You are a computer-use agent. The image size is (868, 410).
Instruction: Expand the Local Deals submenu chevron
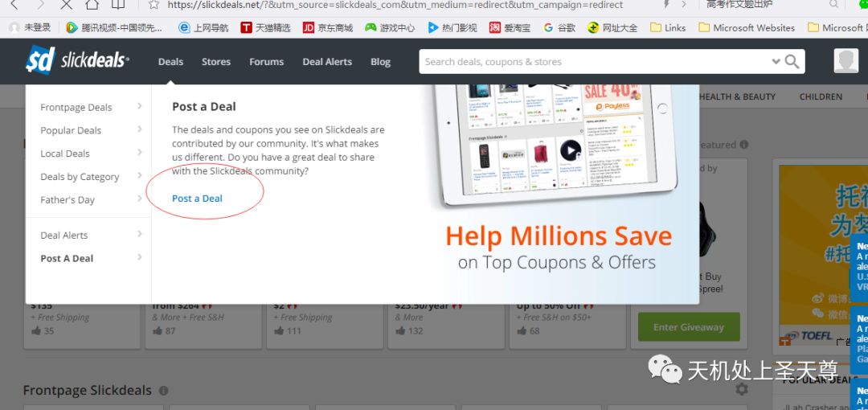pyautogui.click(x=140, y=153)
